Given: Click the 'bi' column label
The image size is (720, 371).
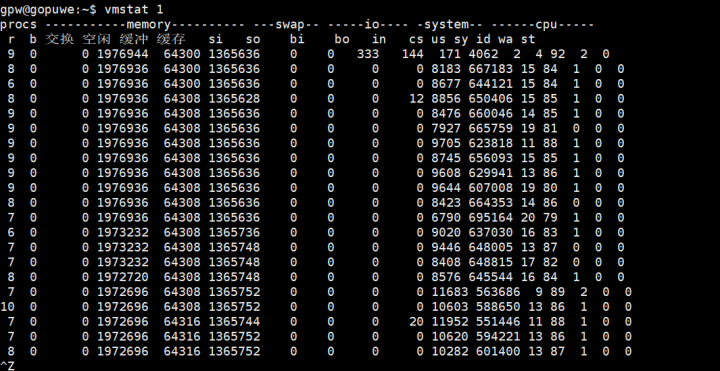Looking at the screenshot, I should click(x=297, y=39).
